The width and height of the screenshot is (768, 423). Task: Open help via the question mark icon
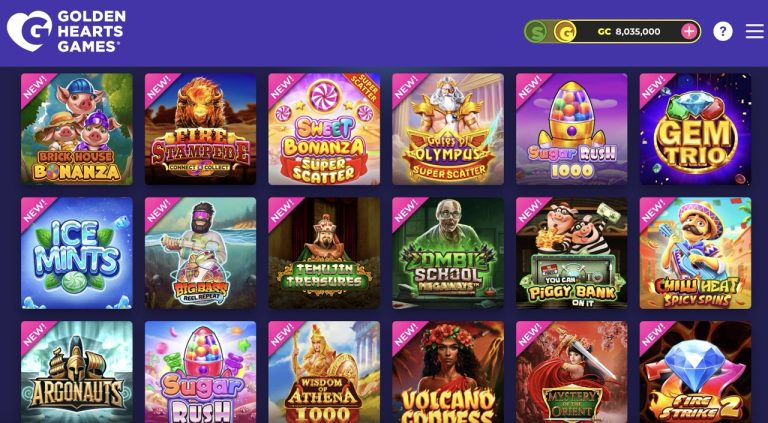pos(722,31)
